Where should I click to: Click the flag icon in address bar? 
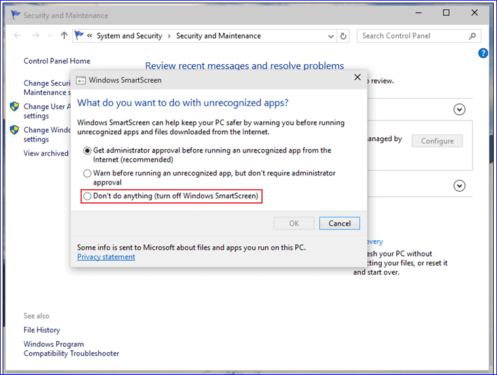tap(79, 35)
